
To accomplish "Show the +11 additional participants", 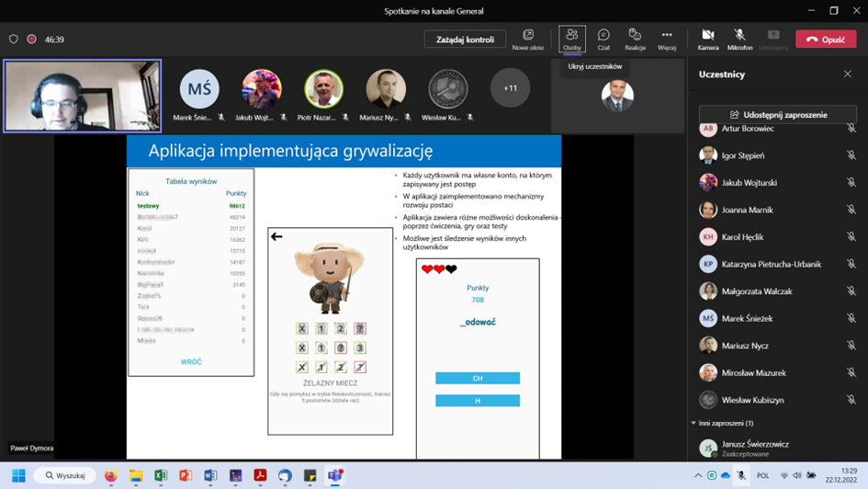I will 510,89.
